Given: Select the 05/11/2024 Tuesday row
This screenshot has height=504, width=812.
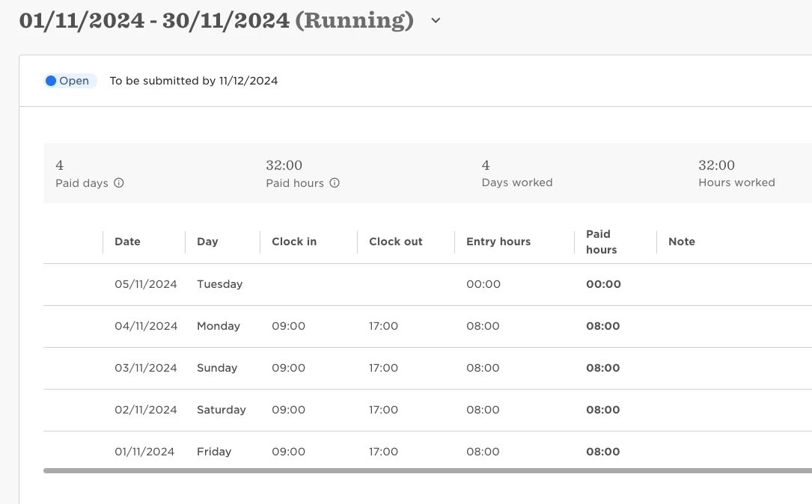Looking at the screenshot, I should (428, 284).
